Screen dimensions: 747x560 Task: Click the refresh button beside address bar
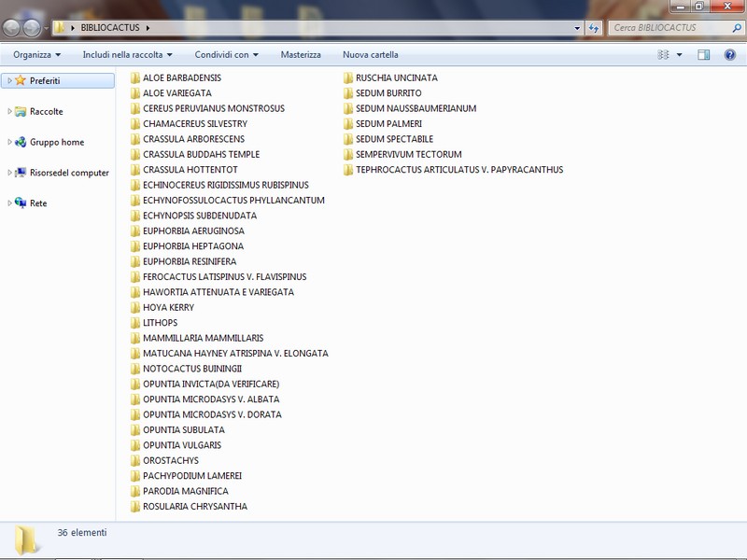pos(594,28)
